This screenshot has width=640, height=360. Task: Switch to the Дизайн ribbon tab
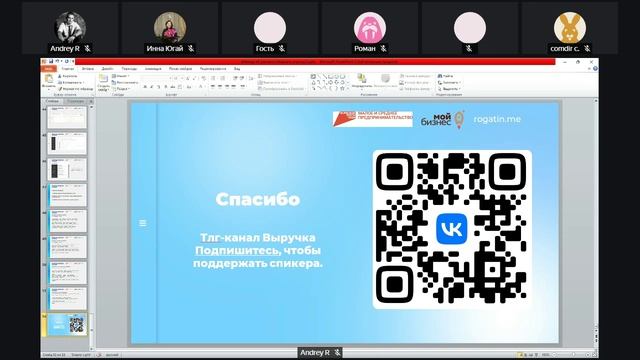[107, 69]
